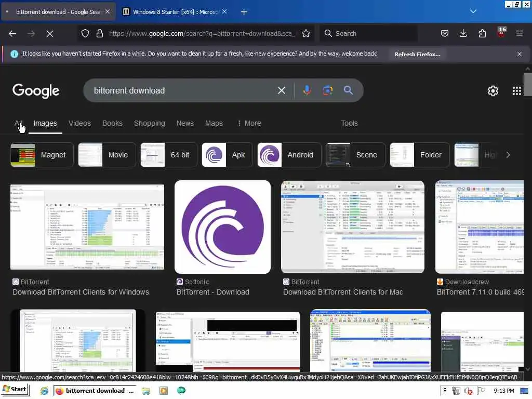Open BitTorrent Clients for Windows thumbnail
The width and height of the screenshot is (532, 399).
point(87,227)
